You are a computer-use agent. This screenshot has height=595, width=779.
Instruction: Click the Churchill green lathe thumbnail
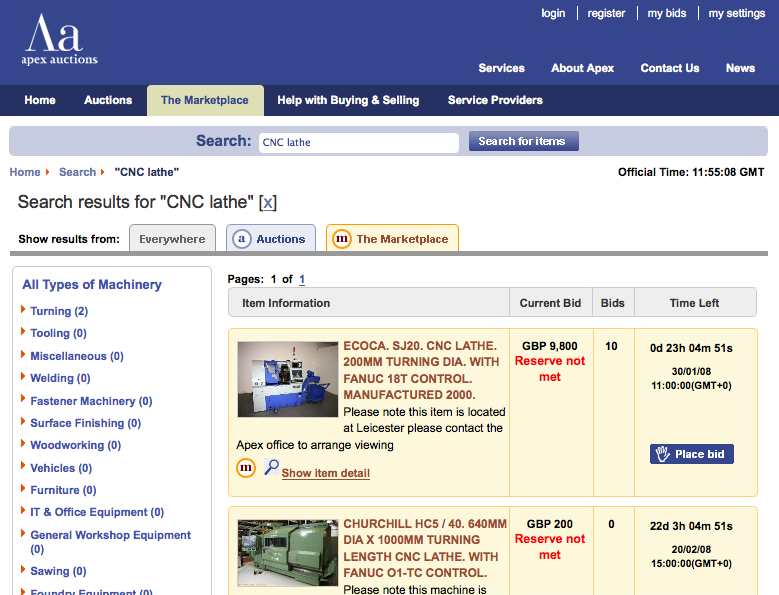point(288,553)
